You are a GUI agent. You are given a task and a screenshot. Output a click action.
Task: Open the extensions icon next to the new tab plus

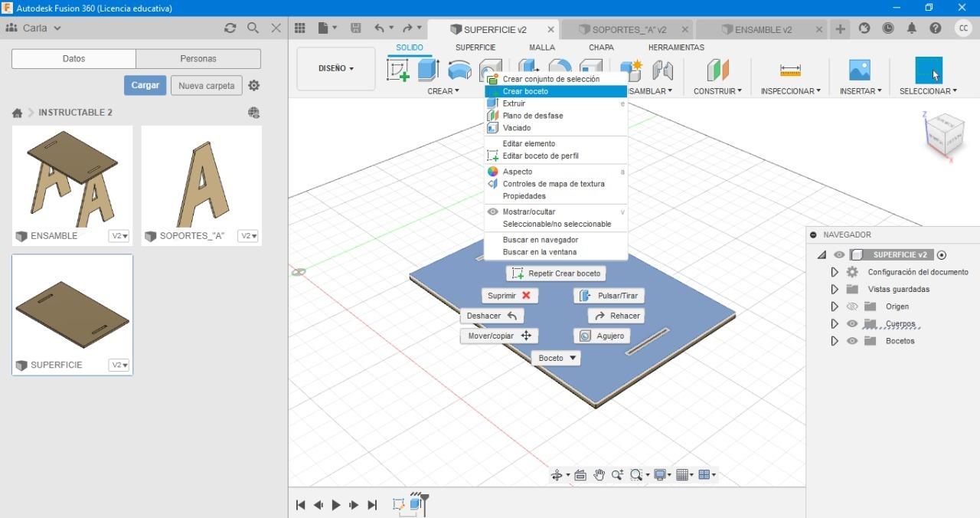coord(864,28)
